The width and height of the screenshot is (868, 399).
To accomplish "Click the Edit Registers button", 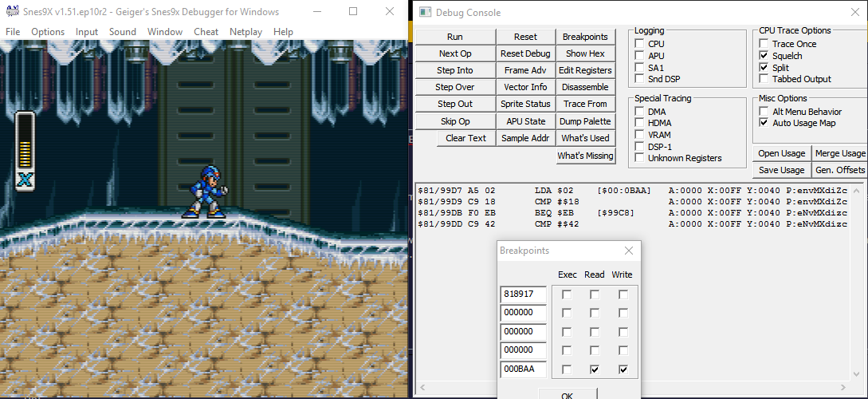I will [x=585, y=70].
